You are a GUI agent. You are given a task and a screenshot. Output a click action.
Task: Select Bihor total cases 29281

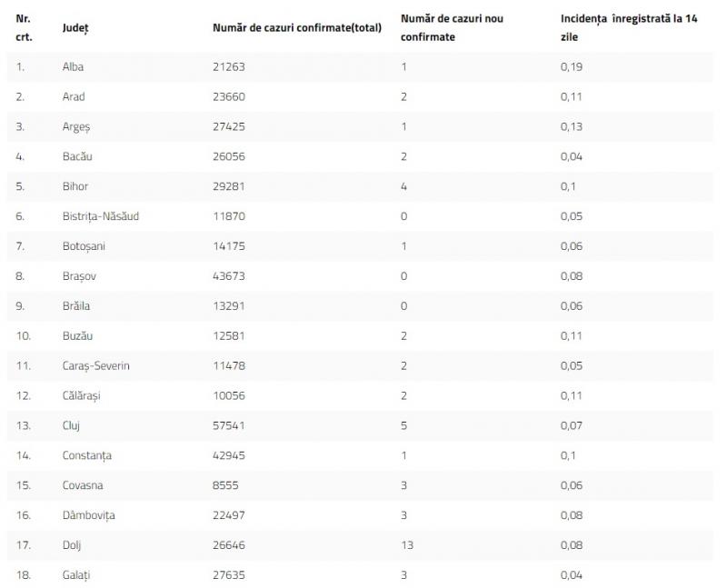(228, 186)
